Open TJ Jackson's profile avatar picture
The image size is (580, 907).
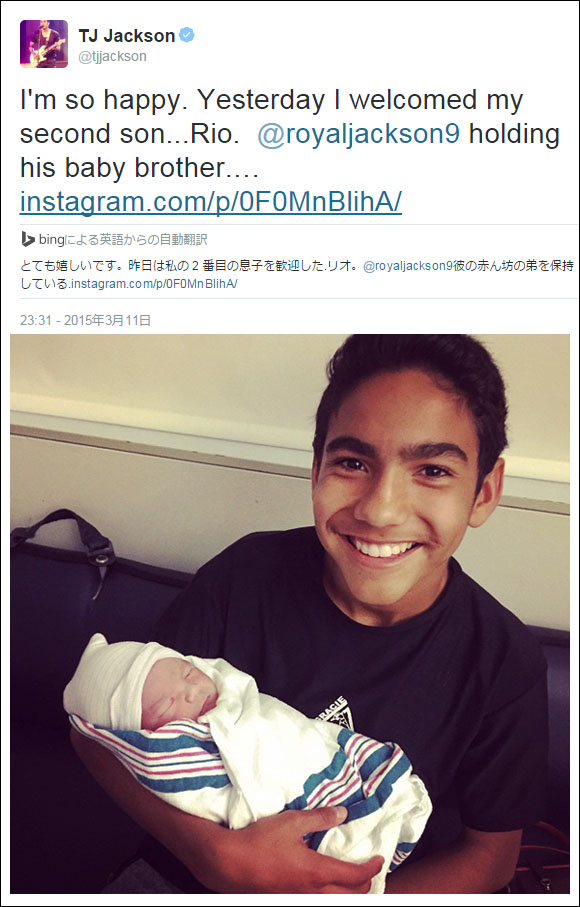coord(44,44)
